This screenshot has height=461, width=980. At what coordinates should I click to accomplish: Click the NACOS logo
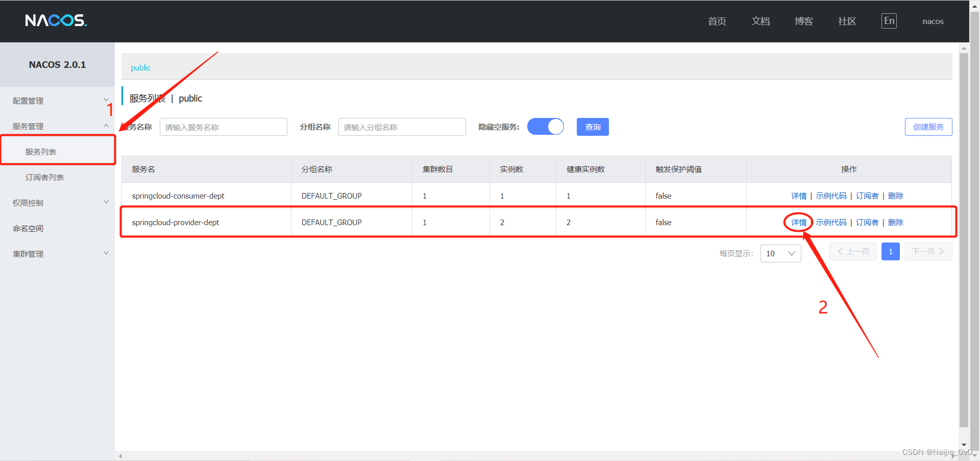(56, 20)
